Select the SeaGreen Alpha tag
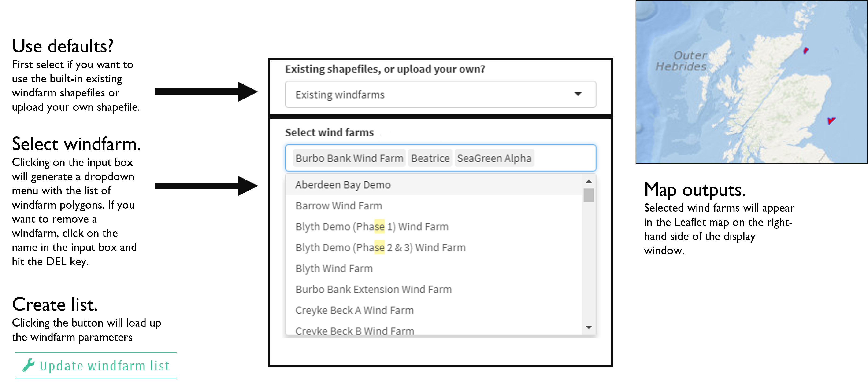This screenshot has height=389, width=868. pyautogui.click(x=494, y=158)
